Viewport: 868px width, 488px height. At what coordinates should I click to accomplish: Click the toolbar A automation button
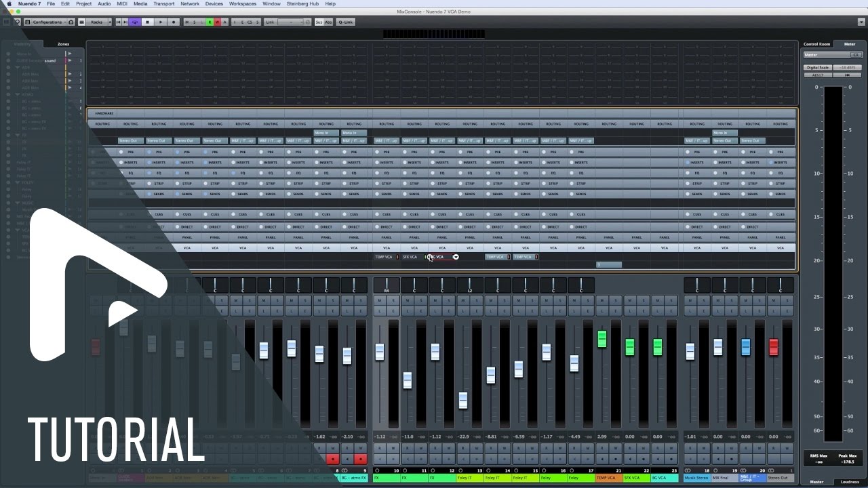pyautogui.click(x=224, y=22)
